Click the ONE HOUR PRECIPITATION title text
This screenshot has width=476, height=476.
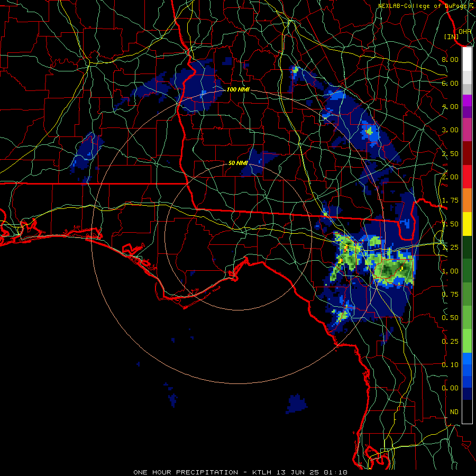[x=186, y=472]
